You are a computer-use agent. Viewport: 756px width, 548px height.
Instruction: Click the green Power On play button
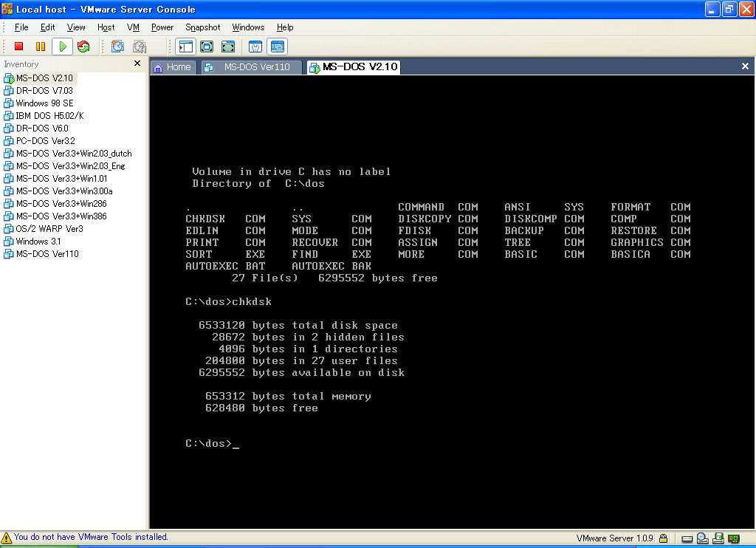coord(62,47)
